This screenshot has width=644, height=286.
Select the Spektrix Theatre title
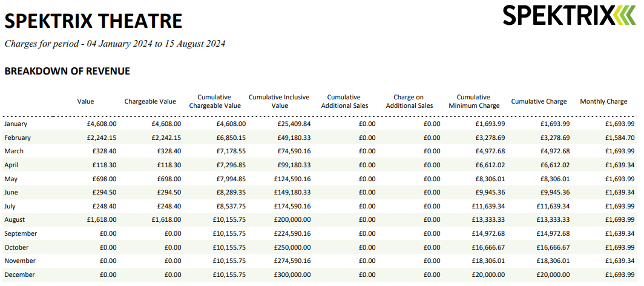pyautogui.click(x=93, y=21)
